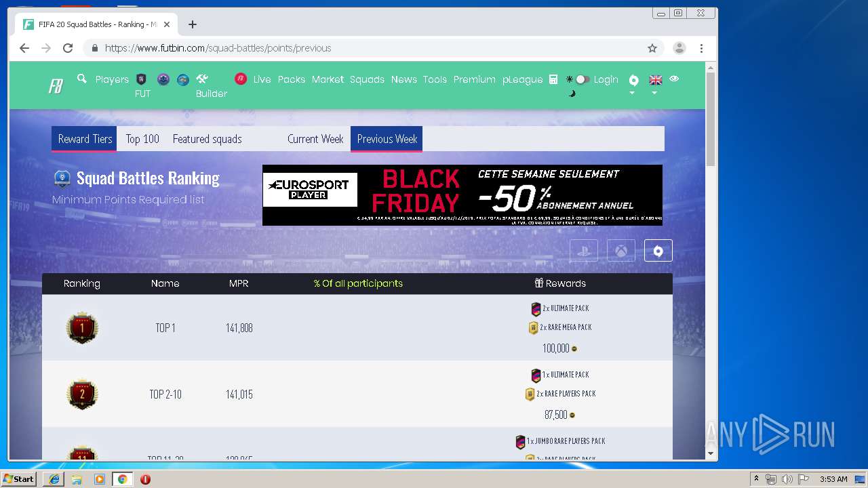Toggle the eye visibility icon in navbar
This screenshot has width=868, height=488.
(x=674, y=79)
